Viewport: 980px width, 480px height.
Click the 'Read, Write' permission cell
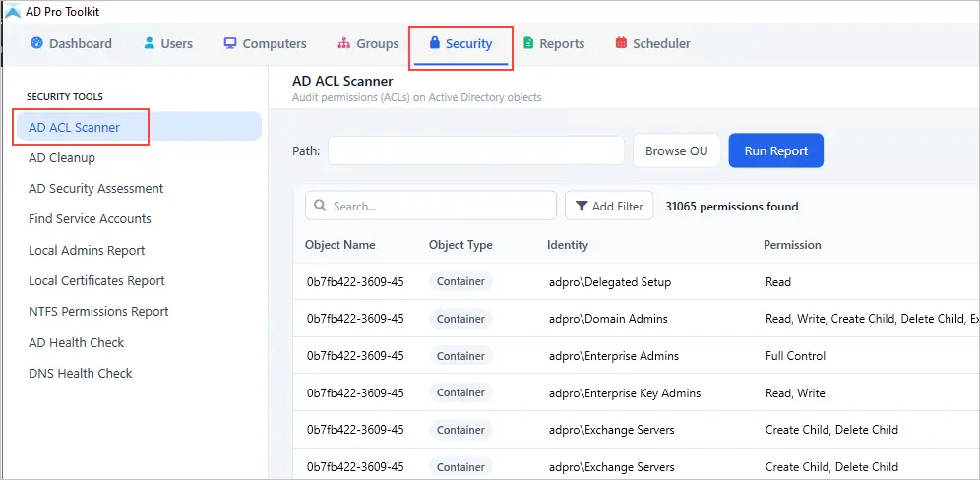coord(795,393)
